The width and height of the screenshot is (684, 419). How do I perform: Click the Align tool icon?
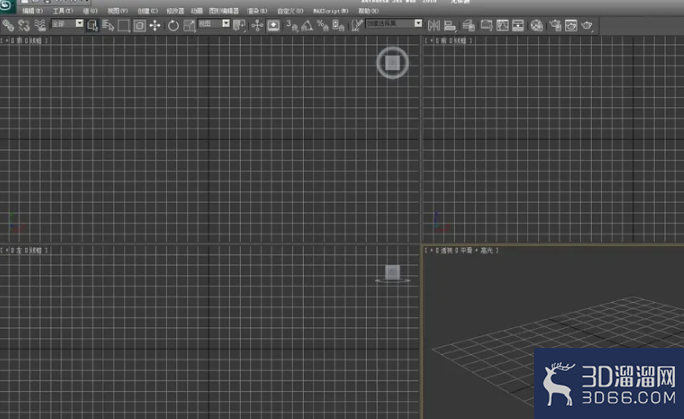click(450, 25)
